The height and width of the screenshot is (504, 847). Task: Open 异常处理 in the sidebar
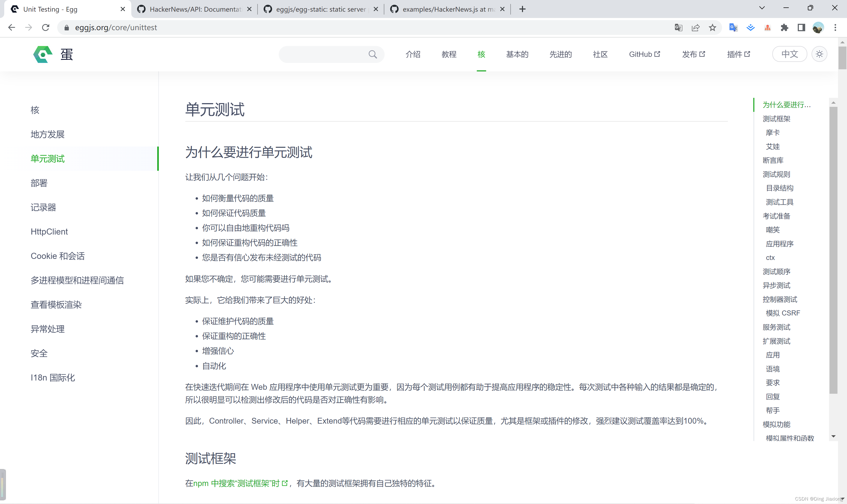click(48, 329)
